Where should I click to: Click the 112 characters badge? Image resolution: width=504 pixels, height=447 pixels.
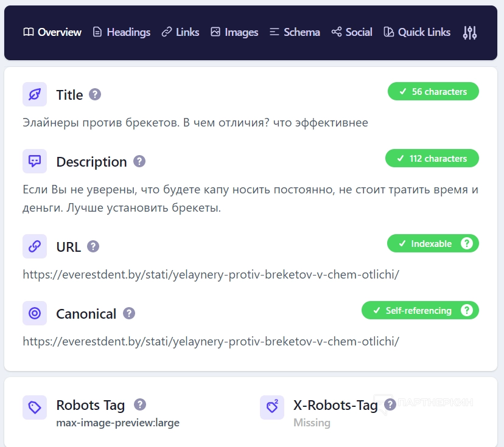(x=432, y=158)
